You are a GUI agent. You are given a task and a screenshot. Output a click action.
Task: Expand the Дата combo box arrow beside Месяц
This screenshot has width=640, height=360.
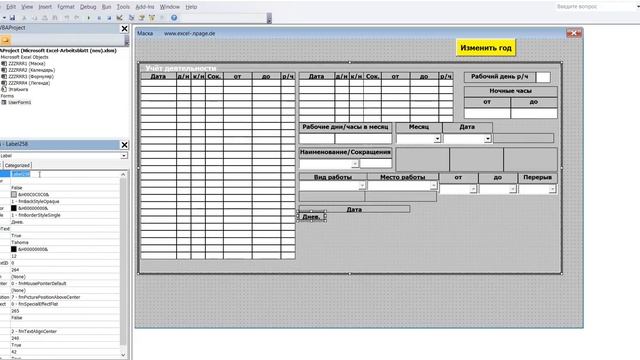point(487,139)
